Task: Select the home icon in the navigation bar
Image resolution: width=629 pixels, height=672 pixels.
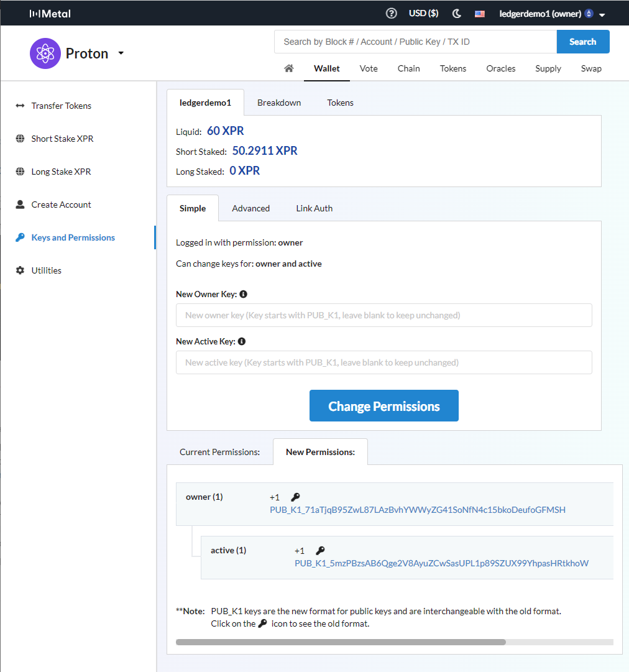Action: click(x=288, y=68)
